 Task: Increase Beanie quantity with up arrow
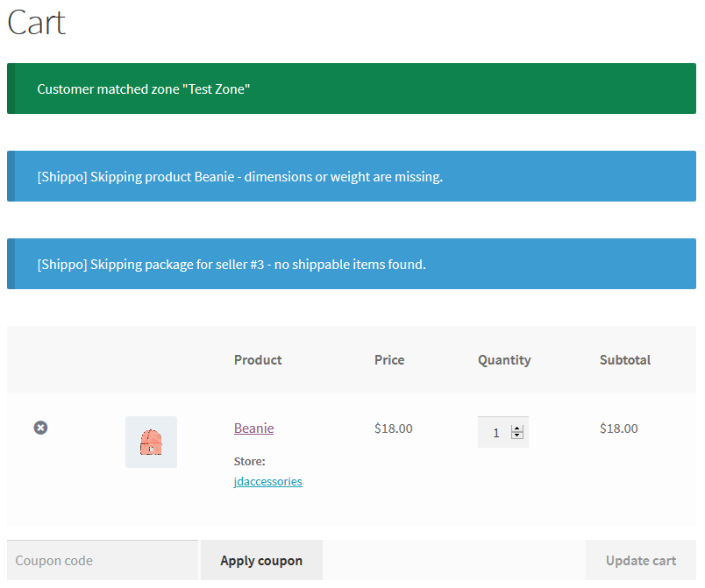tap(517, 429)
